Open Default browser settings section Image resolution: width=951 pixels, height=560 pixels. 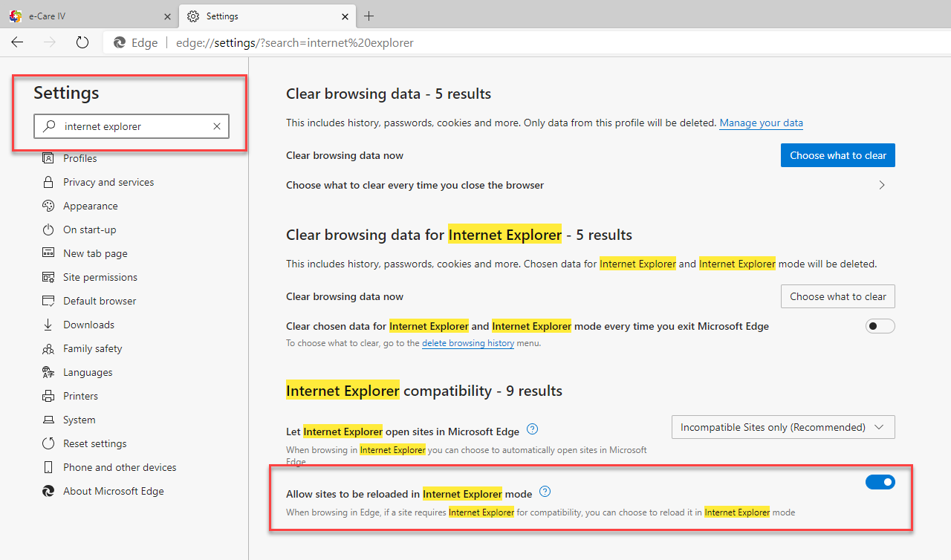[100, 301]
